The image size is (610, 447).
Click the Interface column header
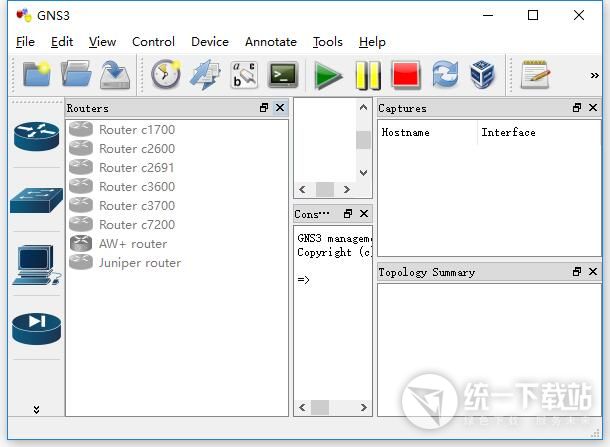click(x=539, y=132)
